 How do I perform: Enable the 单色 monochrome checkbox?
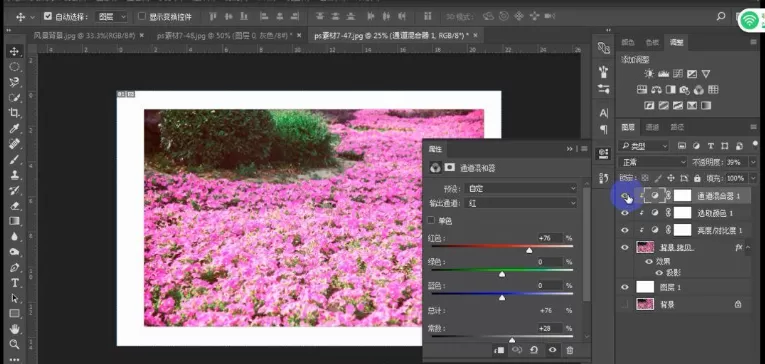(431, 221)
